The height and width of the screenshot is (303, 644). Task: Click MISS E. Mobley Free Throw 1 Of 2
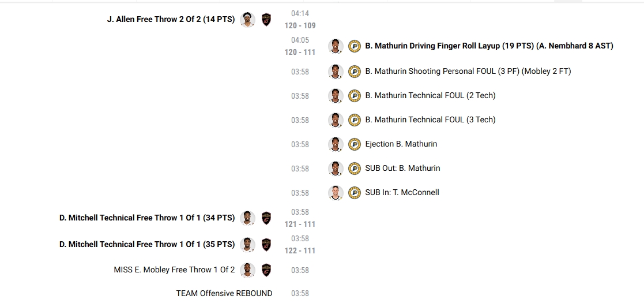(174, 270)
